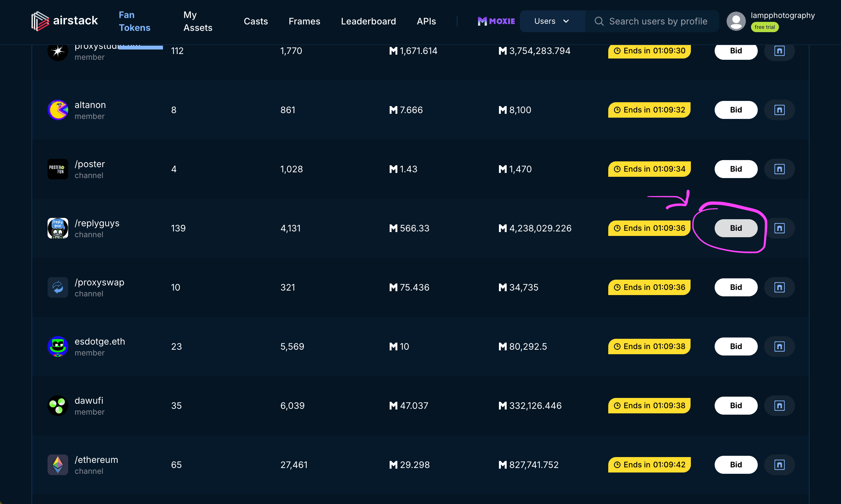Click the frame icon in /proxyswap row
This screenshot has width=841, height=504.
pyautogui.click(x=779, y=287)
